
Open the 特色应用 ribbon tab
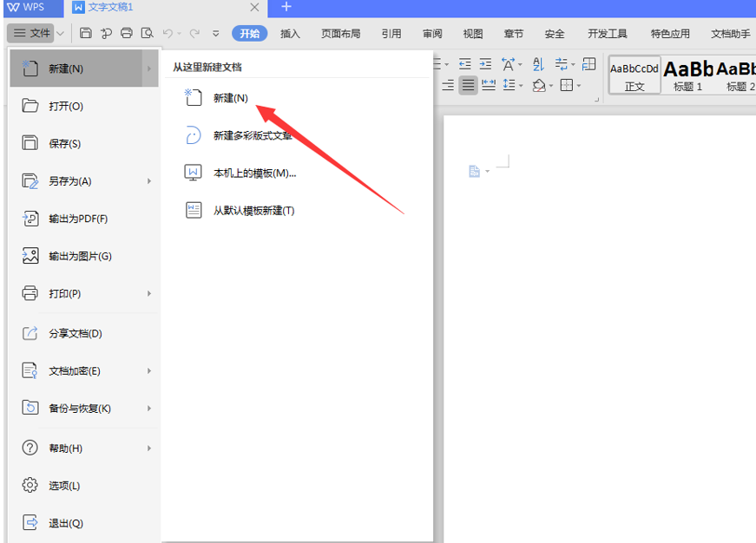point(670,33)
